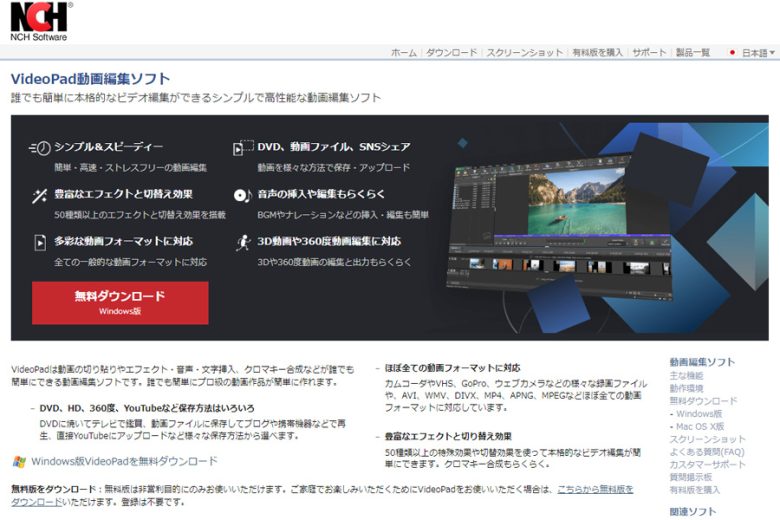Open the 有料版を購入 menu item

[x=597, y=53]
